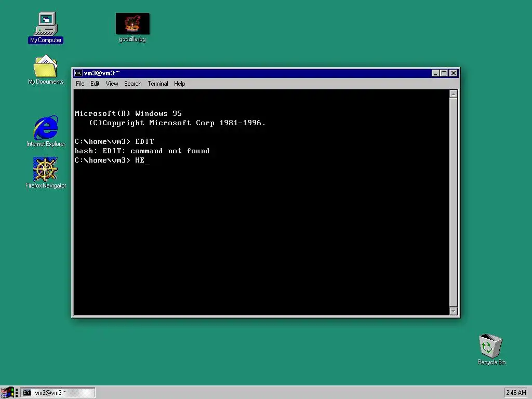Select the Internet Explorer desktop icon
532x399 pixels.
(x=46, y=131)
